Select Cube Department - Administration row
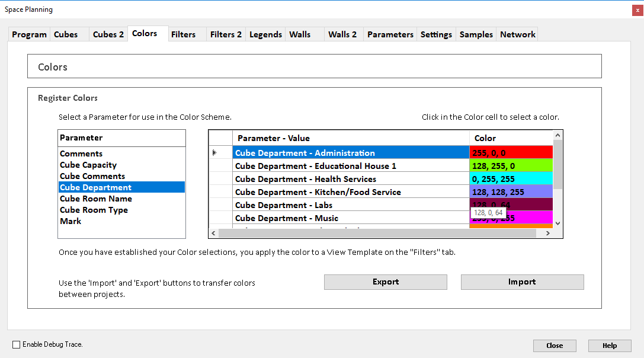 pyautogui.click(x=351, y=153)
